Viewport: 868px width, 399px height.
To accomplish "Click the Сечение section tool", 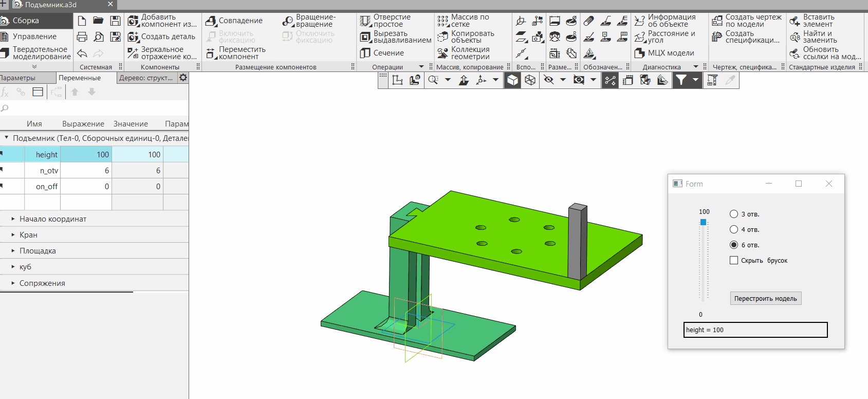I will coord(382,53).
